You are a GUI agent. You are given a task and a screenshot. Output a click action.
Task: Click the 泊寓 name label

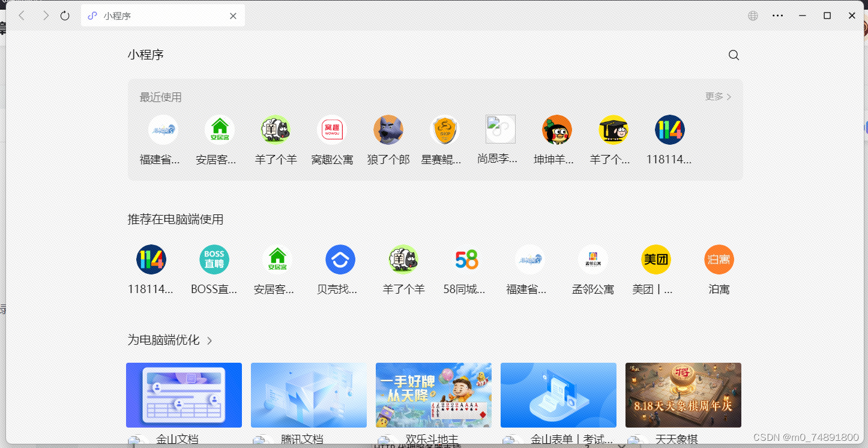click(x=719, y=289)
